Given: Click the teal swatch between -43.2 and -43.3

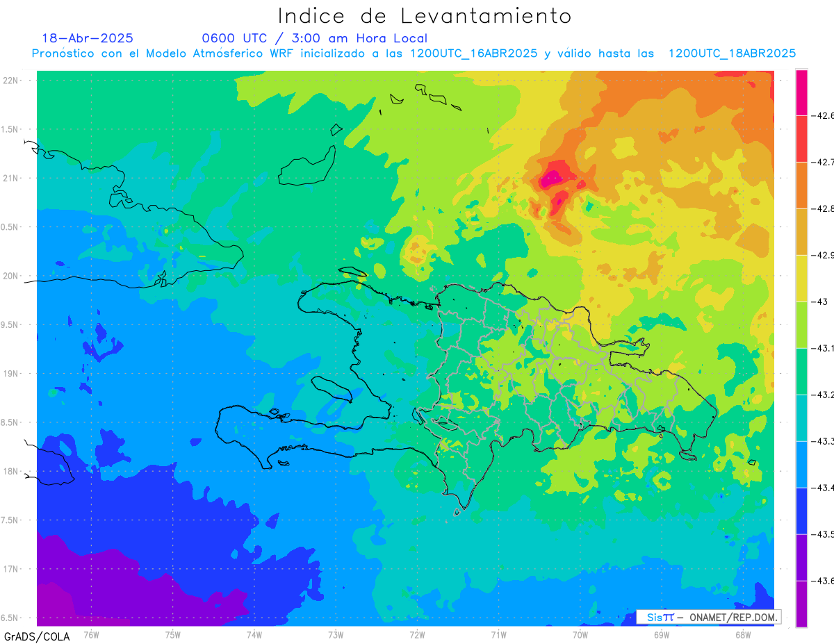Looking at the screenshot, I should (x=801, y=418).
